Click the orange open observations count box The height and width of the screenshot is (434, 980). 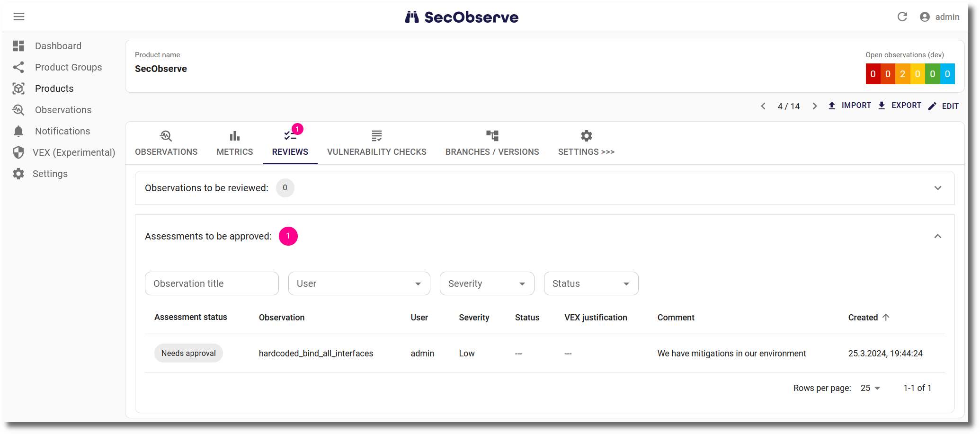pos(902,74)
